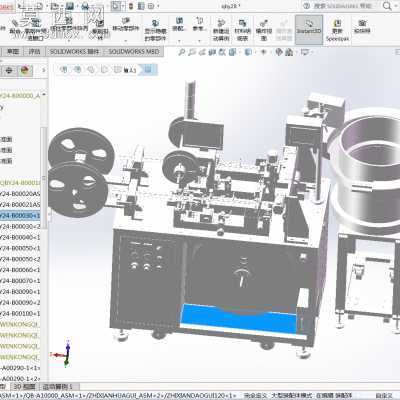Click Edit Appearance ball in view toolbar
This screenshot has height=400, width=400.
click(279, 52)
